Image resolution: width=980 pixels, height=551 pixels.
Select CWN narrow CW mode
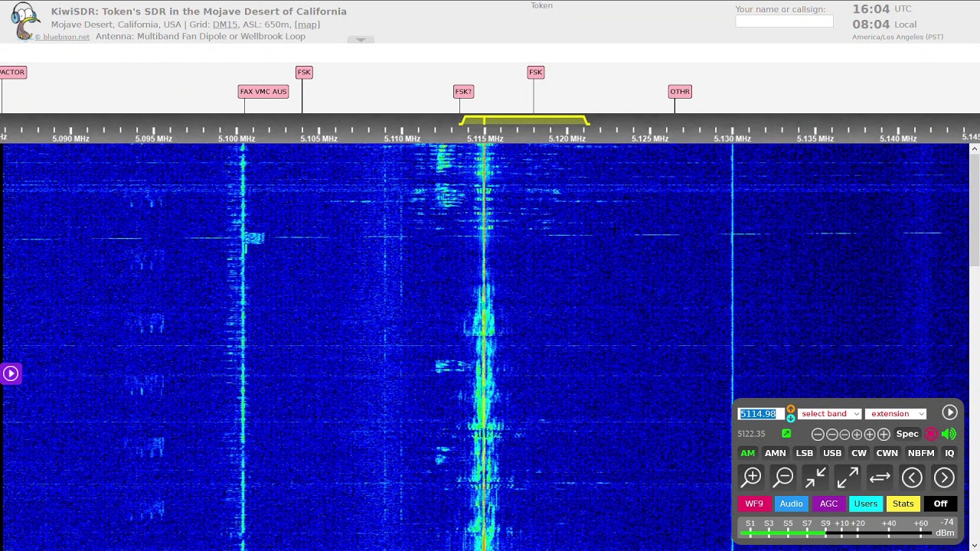click(887, 453)
